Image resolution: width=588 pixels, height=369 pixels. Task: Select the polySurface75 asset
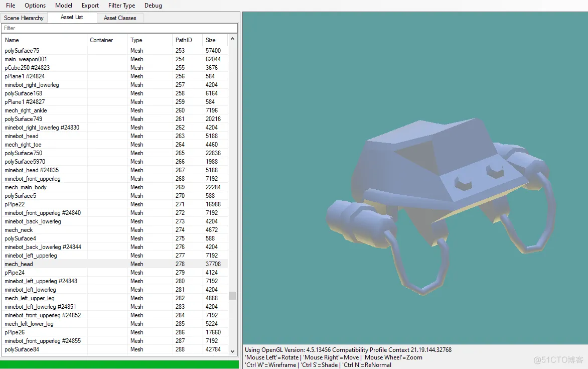pos(115,51)
